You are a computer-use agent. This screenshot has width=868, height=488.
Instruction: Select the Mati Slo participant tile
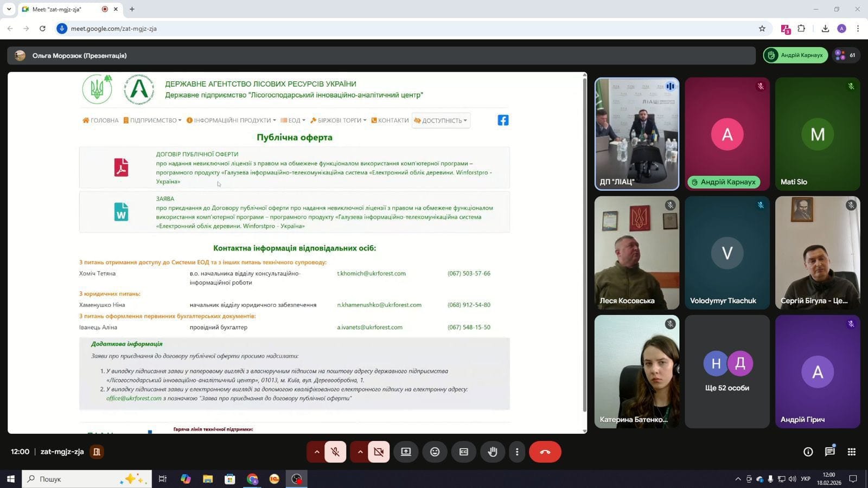coord(818,134)
